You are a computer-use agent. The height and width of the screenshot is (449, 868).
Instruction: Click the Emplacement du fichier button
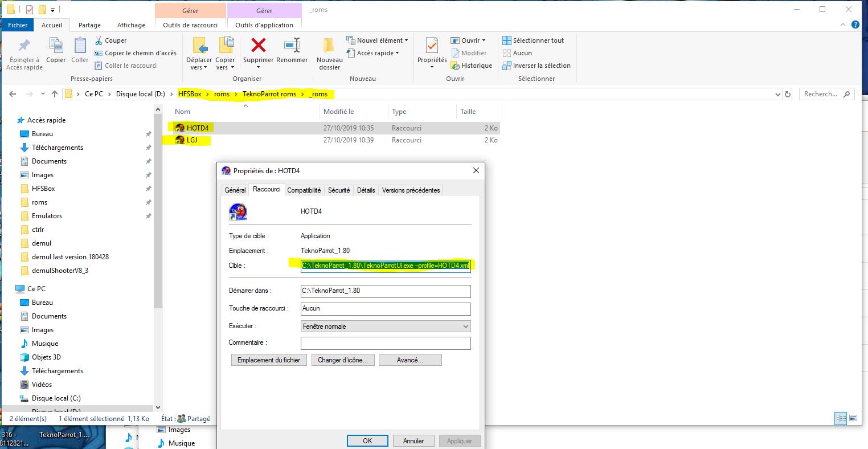(x=269, y=360)
